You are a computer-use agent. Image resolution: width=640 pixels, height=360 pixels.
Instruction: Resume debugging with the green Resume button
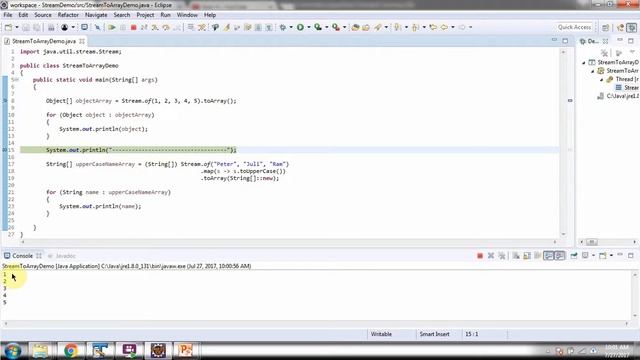click(x=111, y=27)
